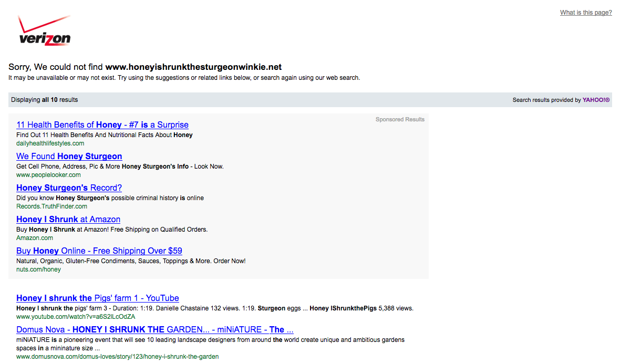Click the Records.TruthFinder.com URL text
This screenshot has width=620, height=364.
click(52, 206)
